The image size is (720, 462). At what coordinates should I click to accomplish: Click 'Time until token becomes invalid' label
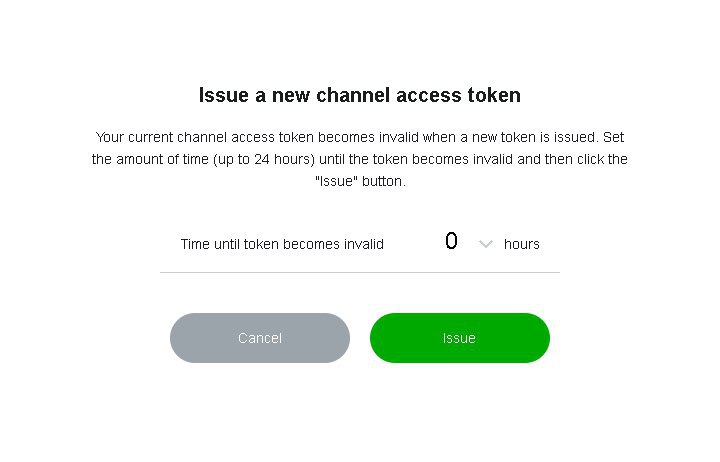pos(282,244)
